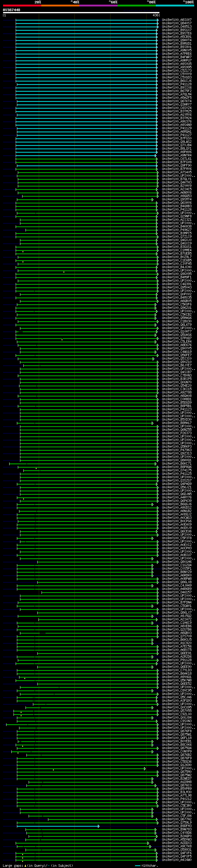Open hit UniRef100_A7PRE6

[x=176, y=54]
